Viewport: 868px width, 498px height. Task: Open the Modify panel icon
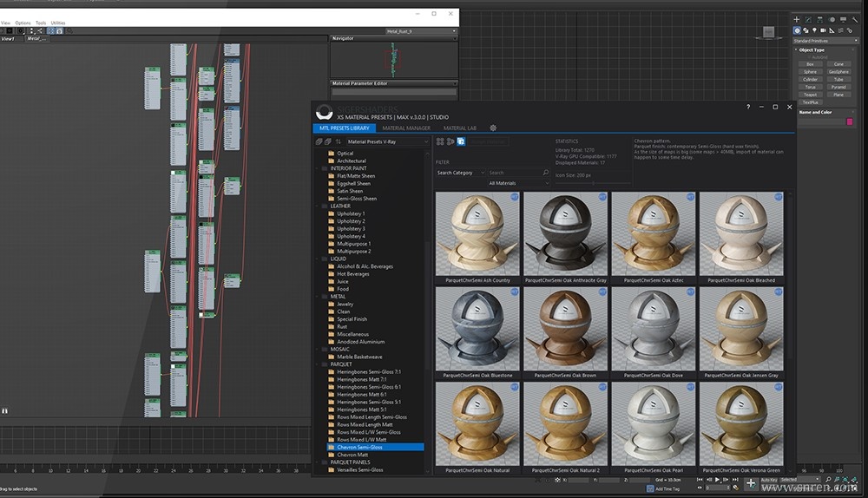tap(808, 19)
